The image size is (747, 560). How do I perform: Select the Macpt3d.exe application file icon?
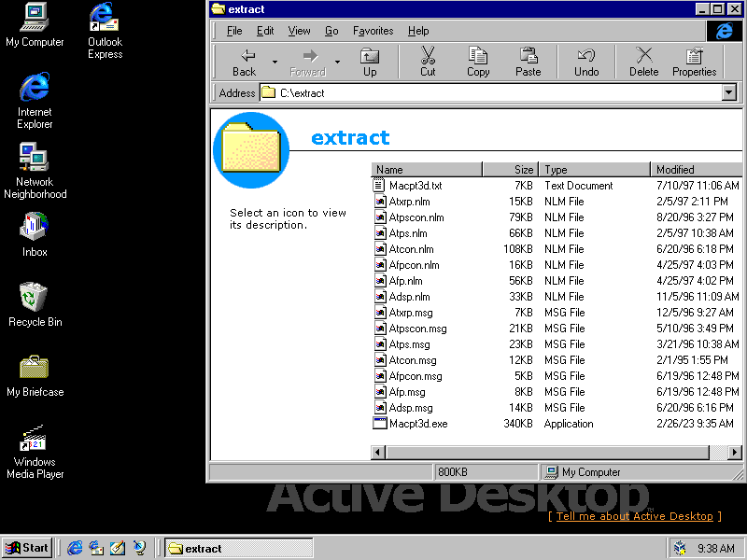coord(380,424)
